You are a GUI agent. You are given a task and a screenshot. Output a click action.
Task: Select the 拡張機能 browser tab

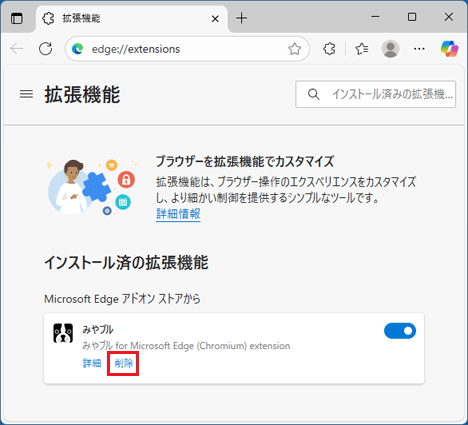[132, 18]
